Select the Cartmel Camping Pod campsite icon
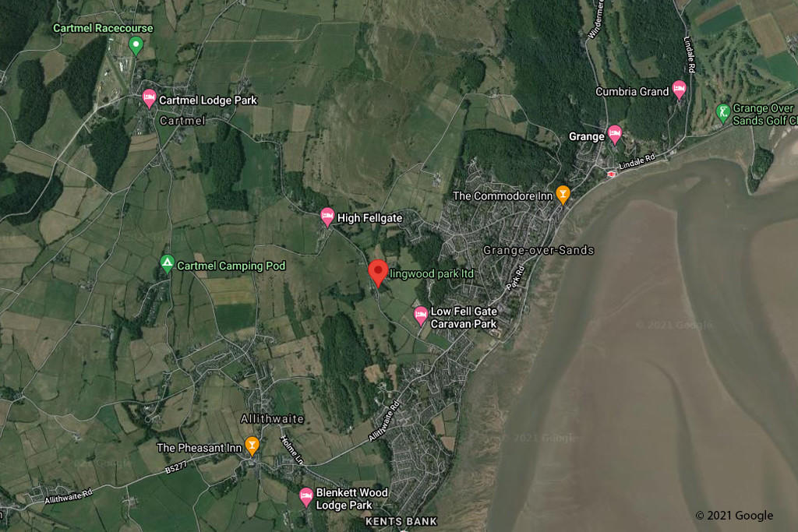Image resolution: width=798 pixels, height=532 pixels. (x=167, y=263)
